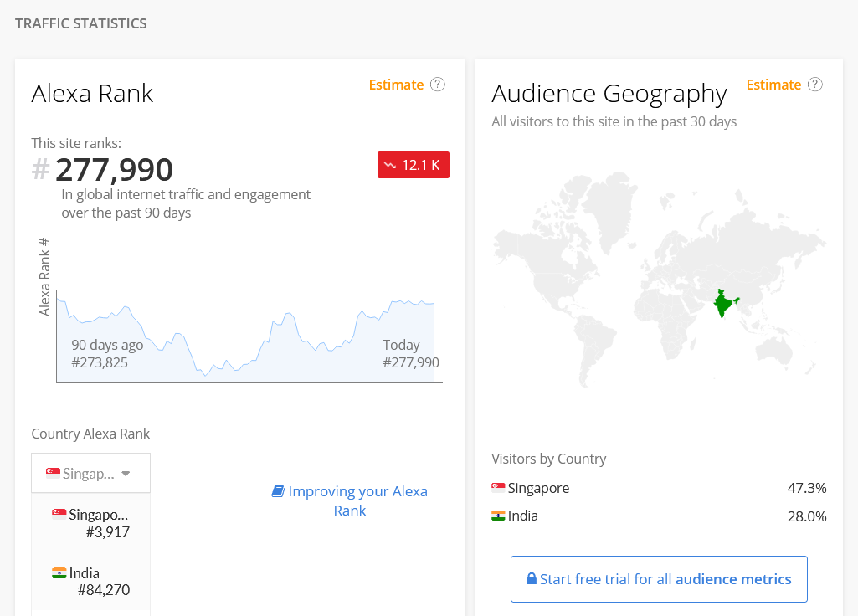
Task: Click the help icon beside Alexa Rank Estimate
Action: pyautogui.click(x=438, y=85)
